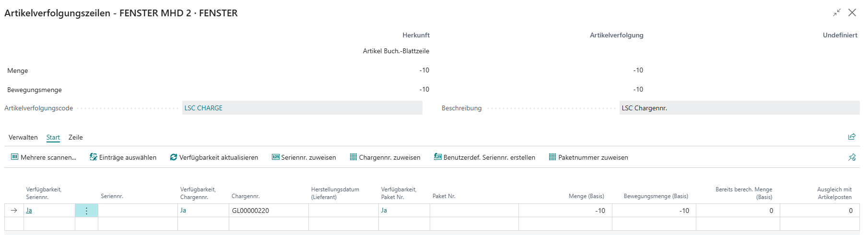Open the LSC CHARGE tracking code link
Image resolution: width=868 pixels, height=235 pixels.
coord(203,108)
